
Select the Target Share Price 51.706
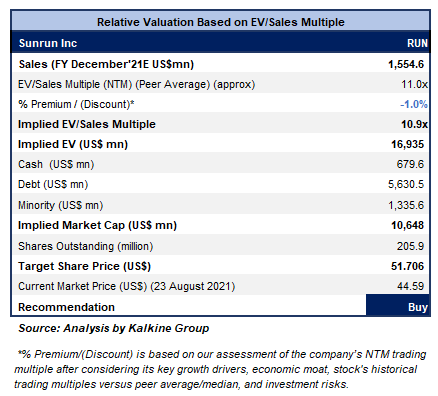[408, 266]
